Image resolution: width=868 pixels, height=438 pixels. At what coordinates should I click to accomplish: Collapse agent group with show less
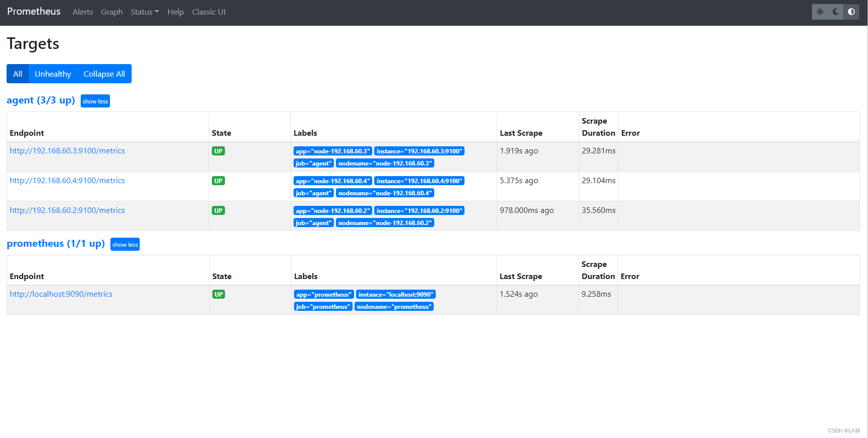[x=95, y=101]
